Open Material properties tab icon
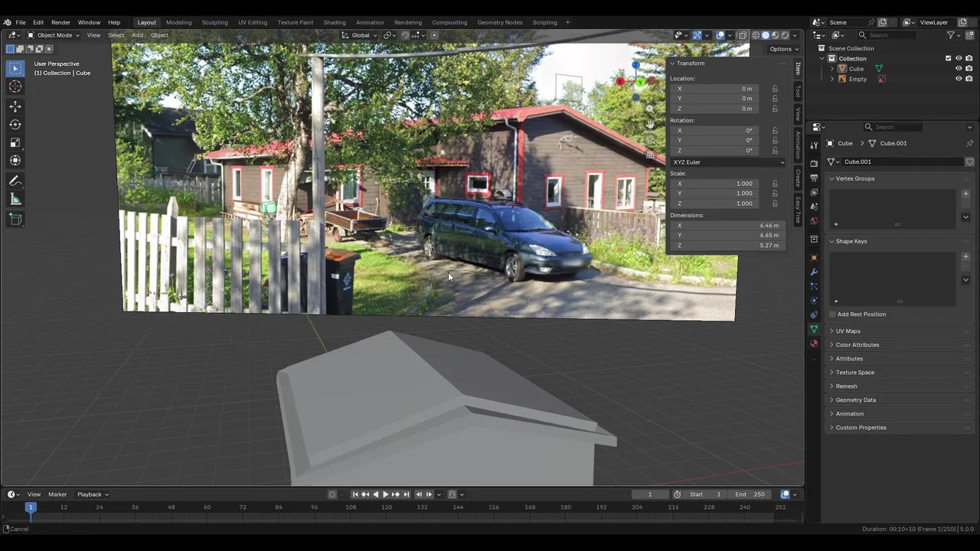 tap(814, 344)
